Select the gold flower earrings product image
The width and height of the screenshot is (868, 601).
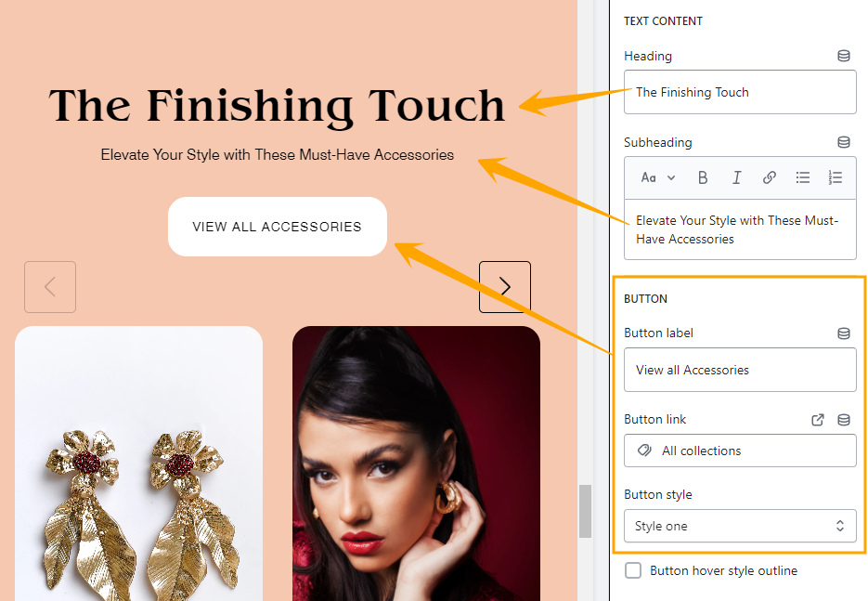(139, 464)
